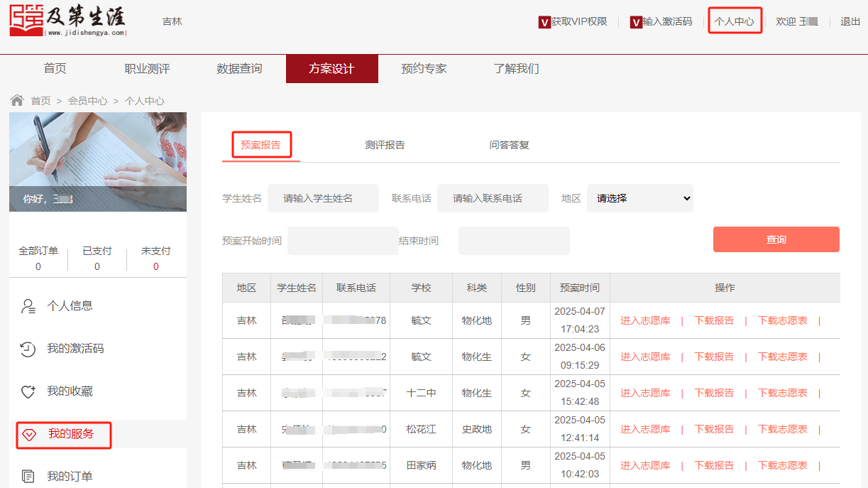Switch to the 测评报告 tab

point(385,145)
